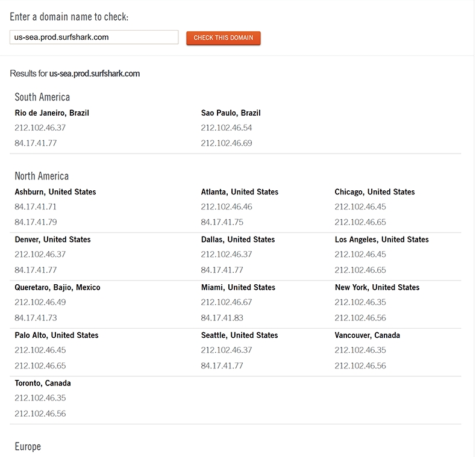Select the Toronto, Canada location label
Viewport: 476px width, 457px height.
43,383
